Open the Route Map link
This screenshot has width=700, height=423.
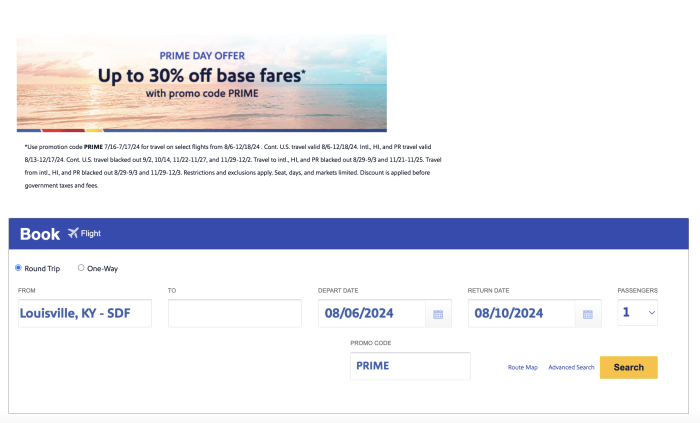pos(522,368)
